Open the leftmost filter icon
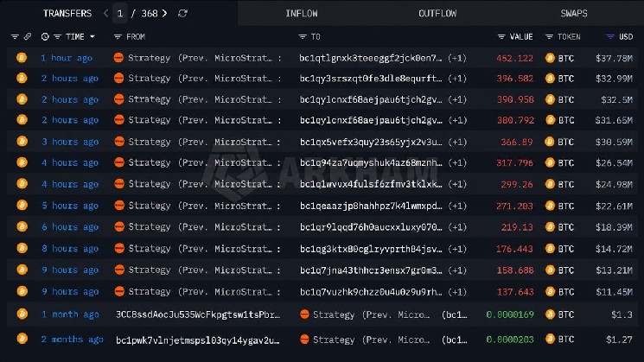 tap(15, 36)
